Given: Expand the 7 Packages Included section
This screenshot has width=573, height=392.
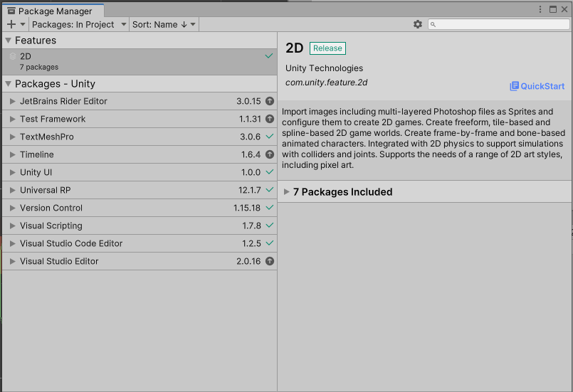Looking at the screenshot, I should (286, 192).
